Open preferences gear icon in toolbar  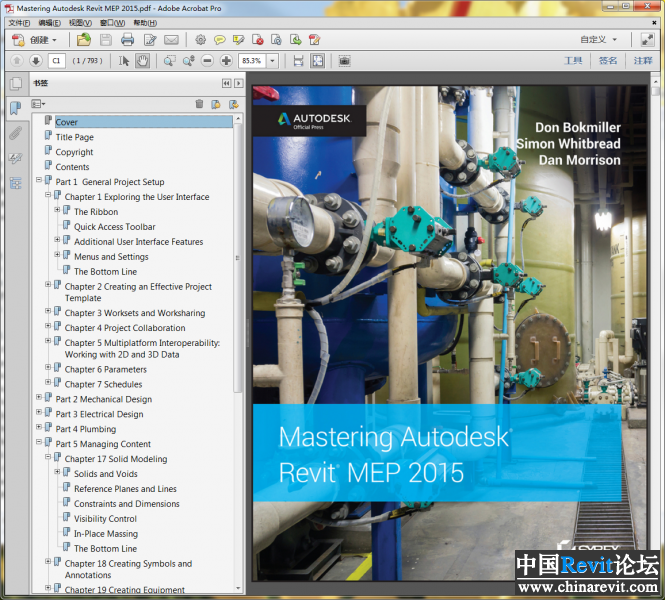200,40
